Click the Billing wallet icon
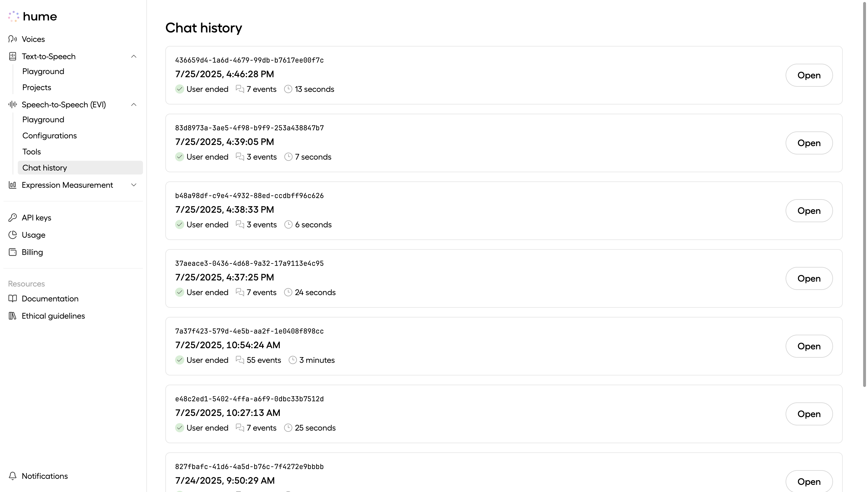The image size is (868, 492). [13, 252]
